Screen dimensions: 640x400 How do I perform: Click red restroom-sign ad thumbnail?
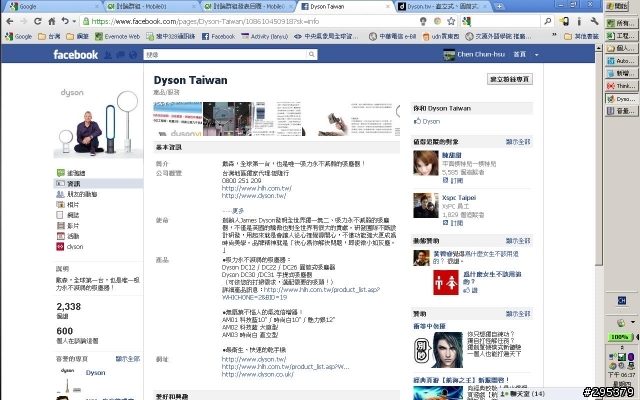pos(446,282)
